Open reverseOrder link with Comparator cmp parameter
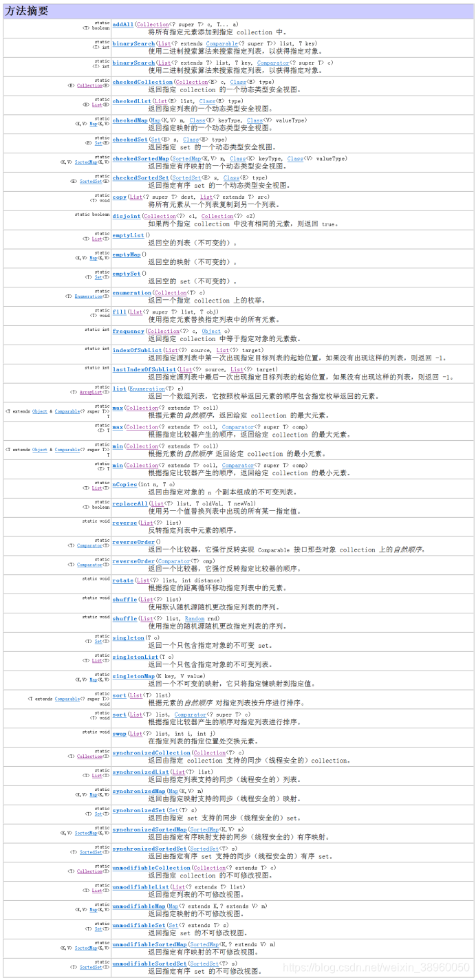This screenshot has width=476, height=980. pos(133,561)
